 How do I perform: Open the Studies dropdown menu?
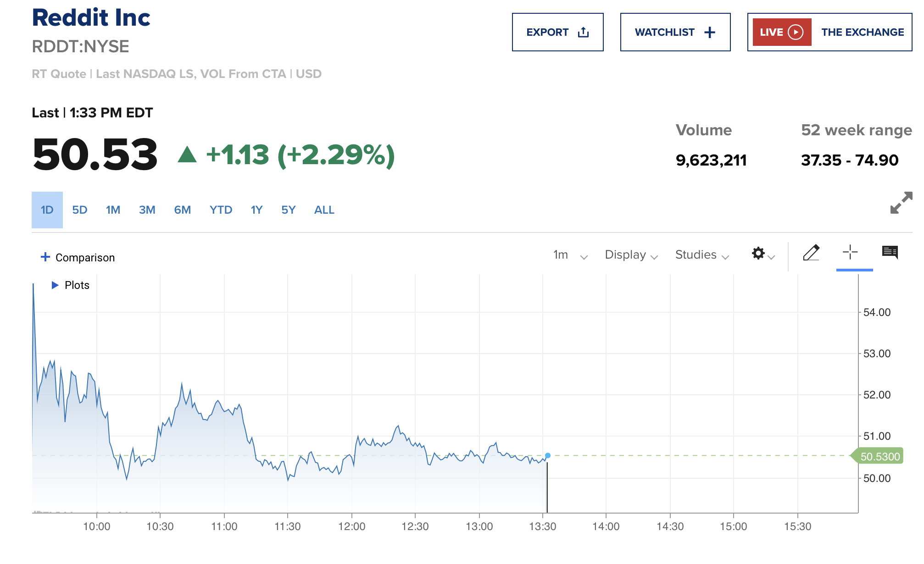[701, 255]
